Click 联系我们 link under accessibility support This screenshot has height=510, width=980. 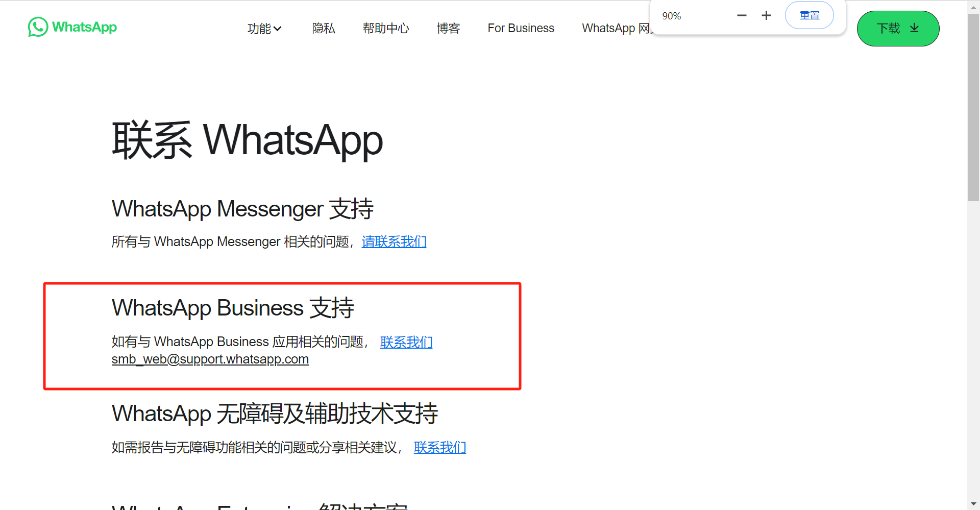click(440, 448)
